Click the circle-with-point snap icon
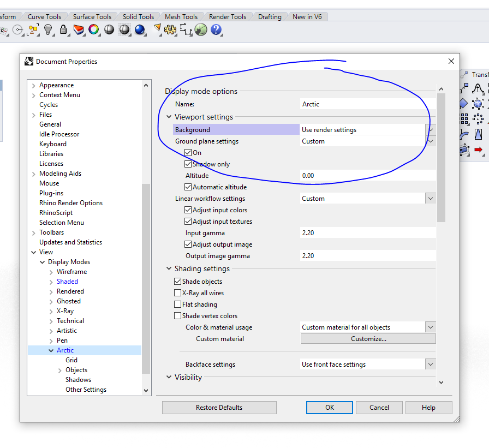Screen dimensions: 489x448 tap(18, 30)
